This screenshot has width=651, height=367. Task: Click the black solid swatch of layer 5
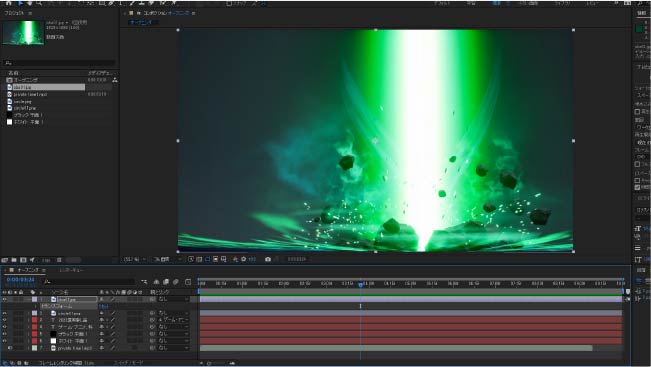pos(54,333)
